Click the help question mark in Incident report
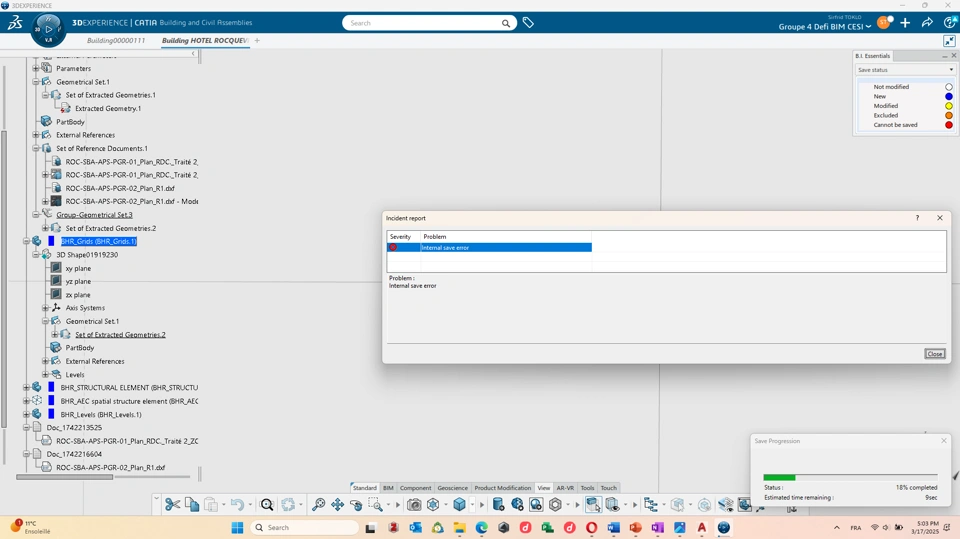Viewport: 960px width, 539px height. point(917,218)
